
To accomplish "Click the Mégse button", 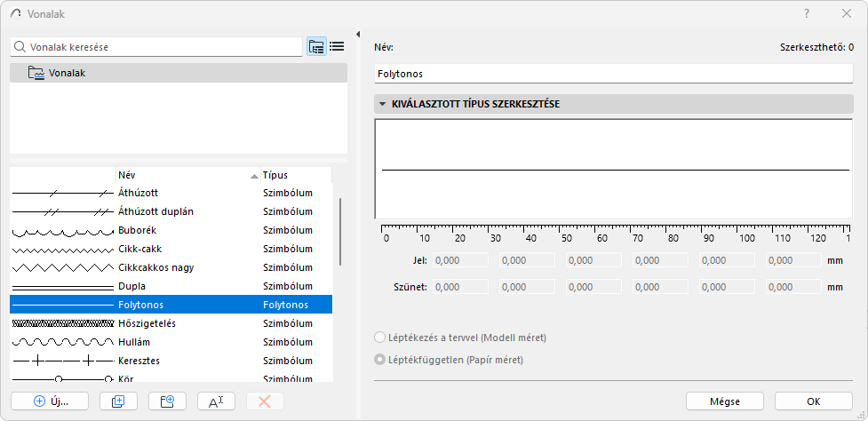I will [x=725, y=401].
